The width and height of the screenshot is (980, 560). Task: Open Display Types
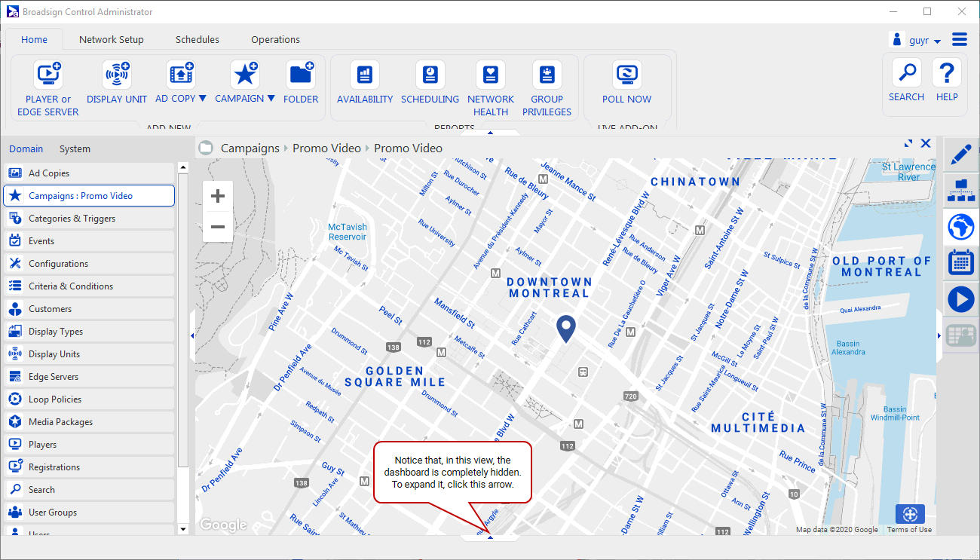89,332
